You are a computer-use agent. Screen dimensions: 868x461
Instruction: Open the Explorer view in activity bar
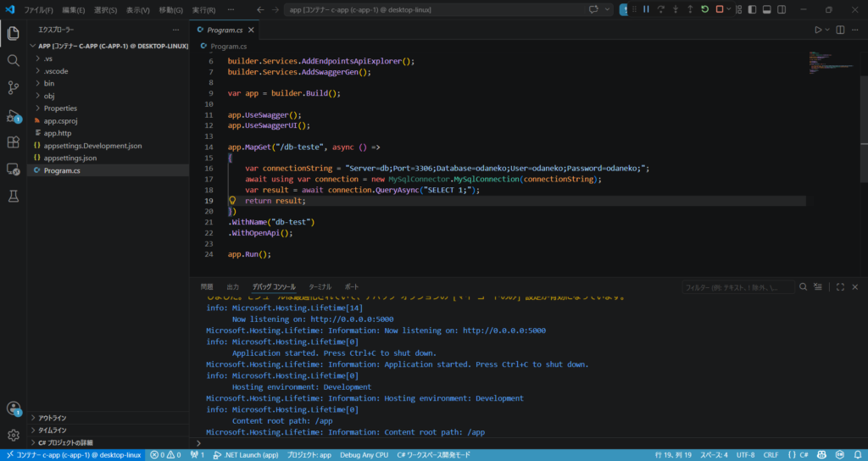[x=14, y=33]
